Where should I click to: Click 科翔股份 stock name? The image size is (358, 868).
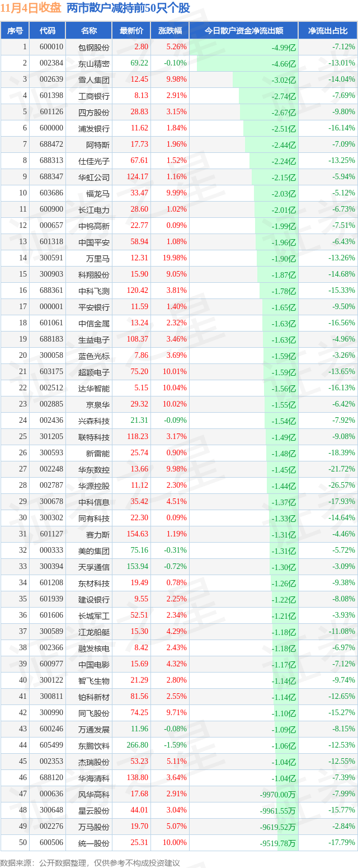(x=95, y=275)
